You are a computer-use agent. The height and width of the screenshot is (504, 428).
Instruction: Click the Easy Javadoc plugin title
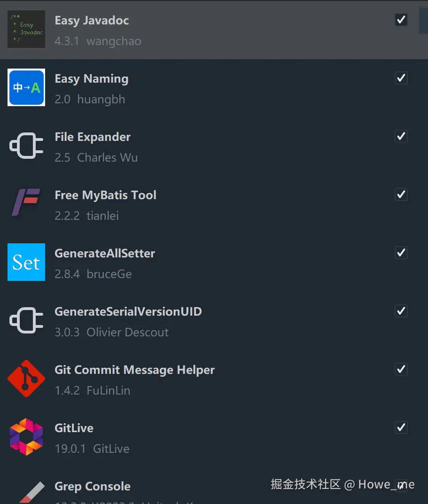point(92,21)
